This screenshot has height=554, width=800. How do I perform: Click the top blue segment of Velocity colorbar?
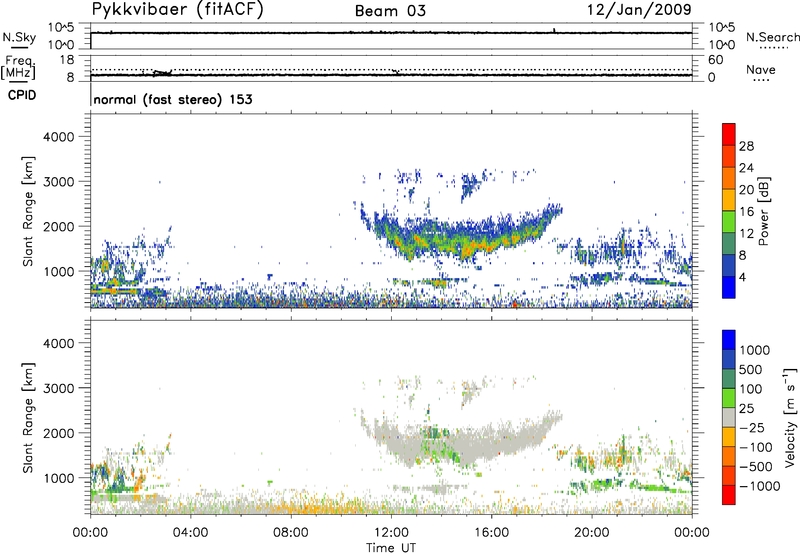pyautogui.click(x=729, y=340)
